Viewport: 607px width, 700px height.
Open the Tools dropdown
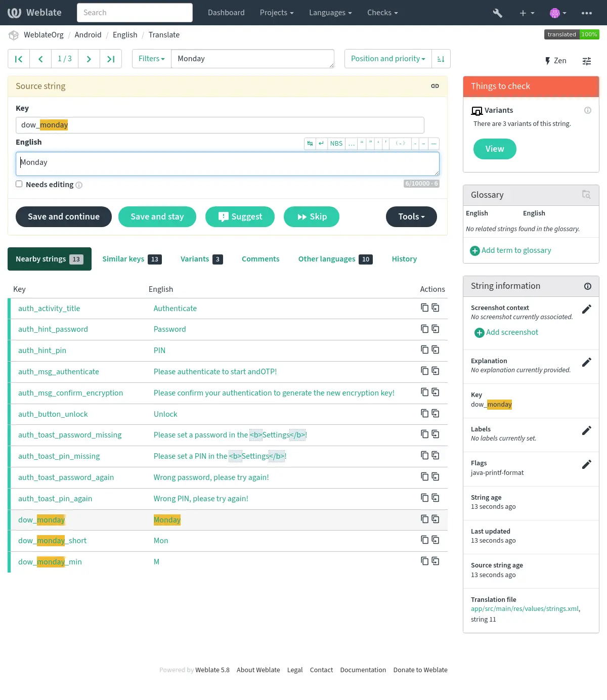pyautogui.click(x=411, y=217)
